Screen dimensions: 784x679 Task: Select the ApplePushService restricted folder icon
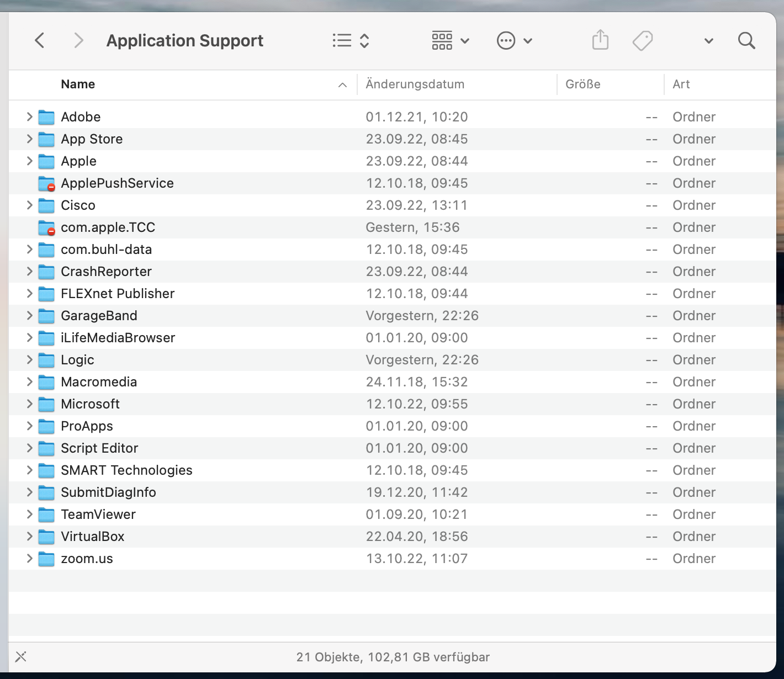[x=46, y=183]
